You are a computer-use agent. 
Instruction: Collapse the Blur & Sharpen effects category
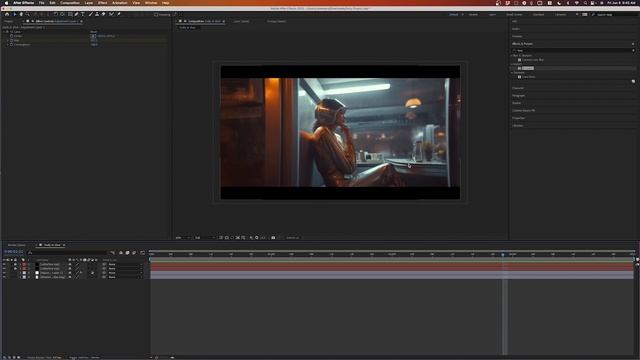(x=512, y=56)
